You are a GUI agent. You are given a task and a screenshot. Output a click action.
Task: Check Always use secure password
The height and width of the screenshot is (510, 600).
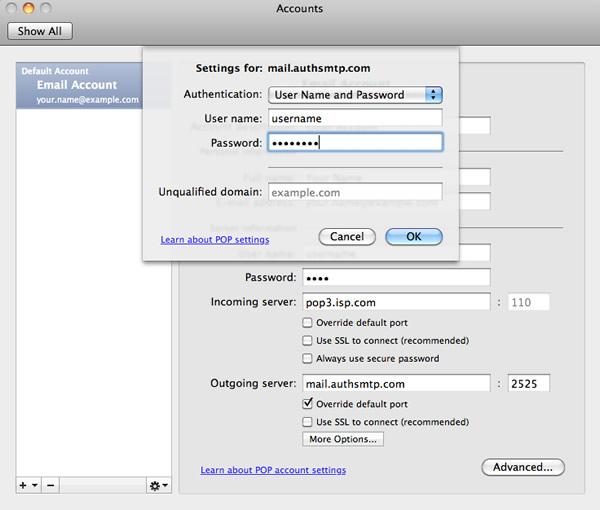(307, 358)
